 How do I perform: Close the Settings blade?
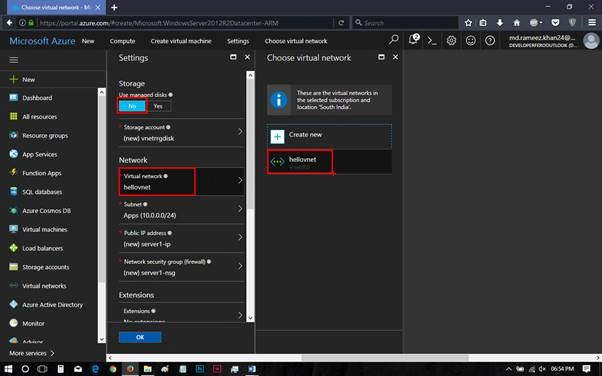coord(247,57)
